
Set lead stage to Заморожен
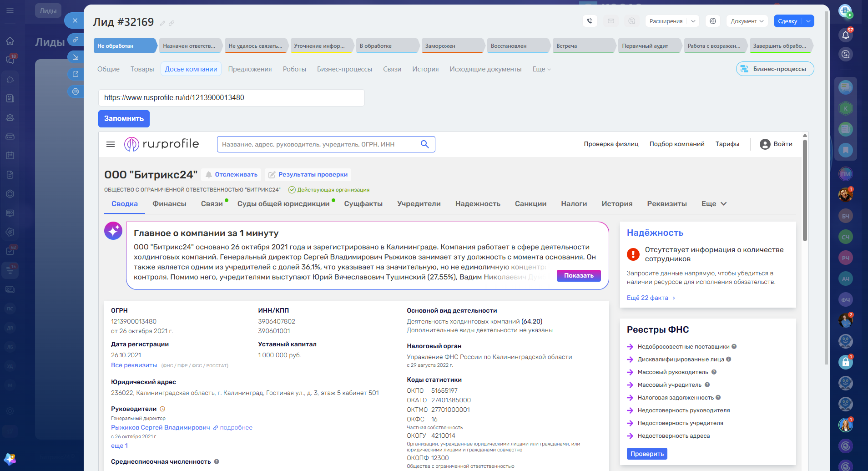(x=453, y=46)
